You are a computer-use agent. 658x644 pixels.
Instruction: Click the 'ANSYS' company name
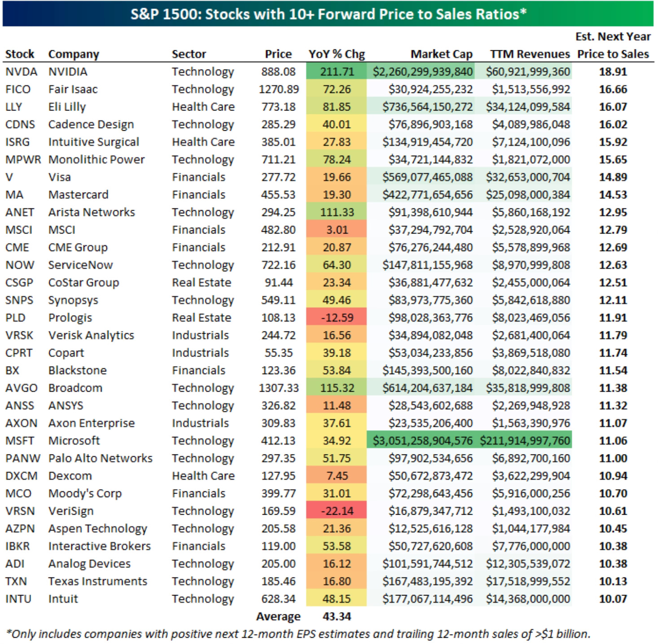tap(66, 406)
